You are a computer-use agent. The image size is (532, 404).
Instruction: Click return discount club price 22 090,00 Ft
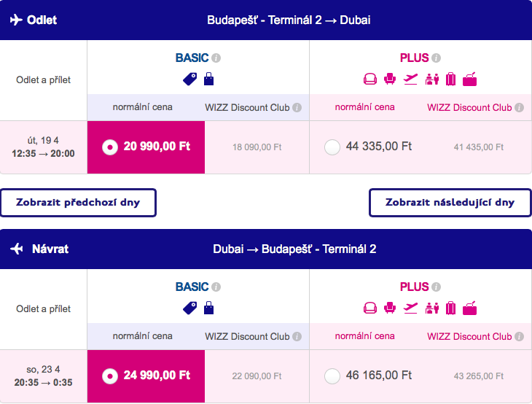[257, 376]
